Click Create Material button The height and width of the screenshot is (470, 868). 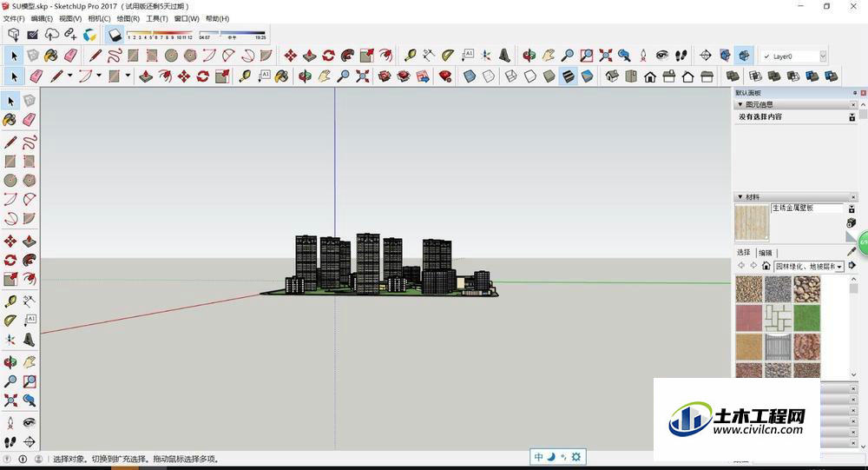[x=852, y=222]
